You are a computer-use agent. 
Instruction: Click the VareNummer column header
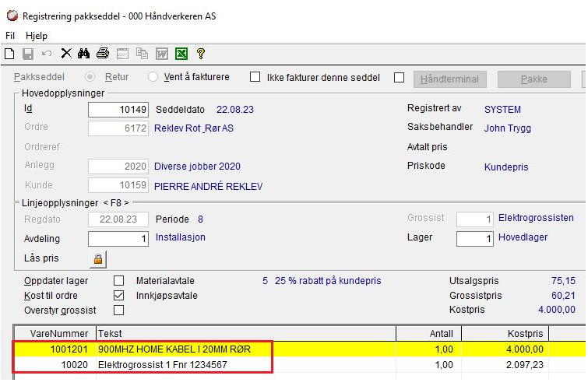click(x=55, y=334)
